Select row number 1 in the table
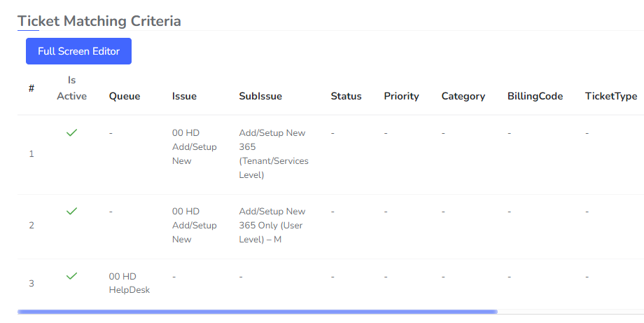The width and height of the screenshot is (644, 323). coord(31,153)
